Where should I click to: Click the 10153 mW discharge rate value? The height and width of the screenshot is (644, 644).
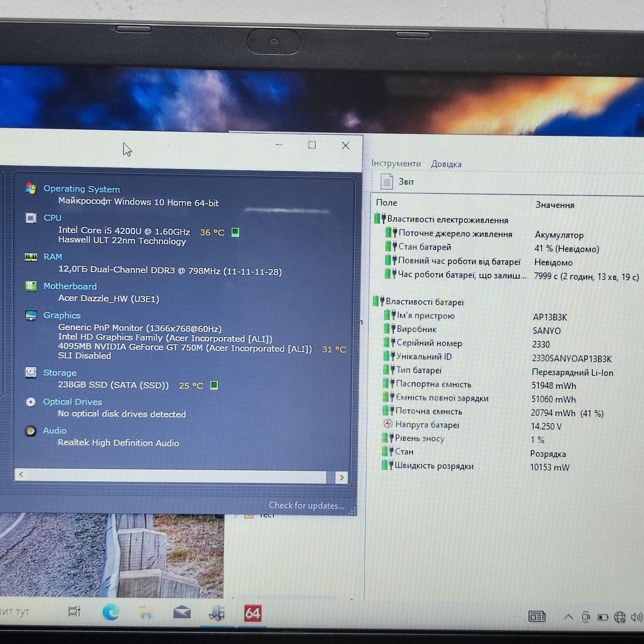click(550, 467)
